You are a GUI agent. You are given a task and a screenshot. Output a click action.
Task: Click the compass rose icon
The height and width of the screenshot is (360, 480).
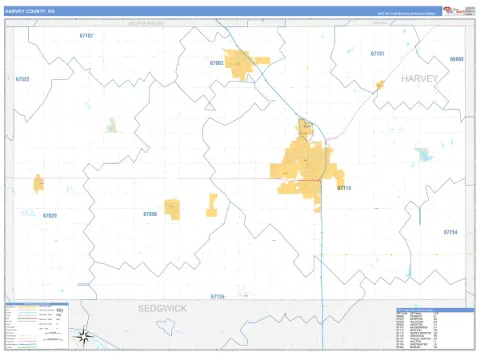click(84, 336)
